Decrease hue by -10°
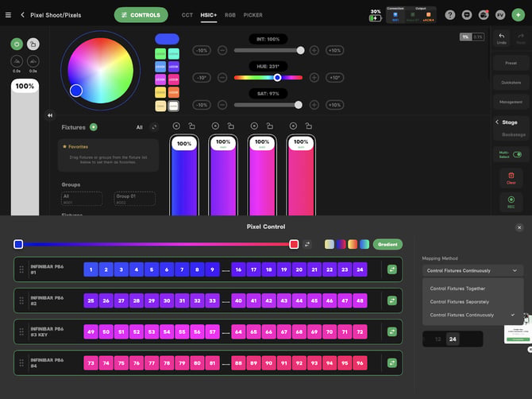The width and height of the screenshot is (532, 399). click(202, 77)
